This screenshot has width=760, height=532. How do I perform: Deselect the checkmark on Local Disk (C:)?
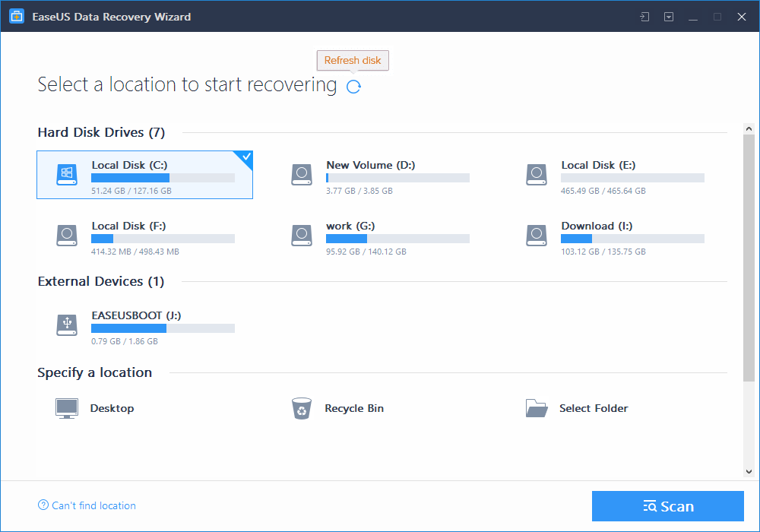[x=245, y=157]
